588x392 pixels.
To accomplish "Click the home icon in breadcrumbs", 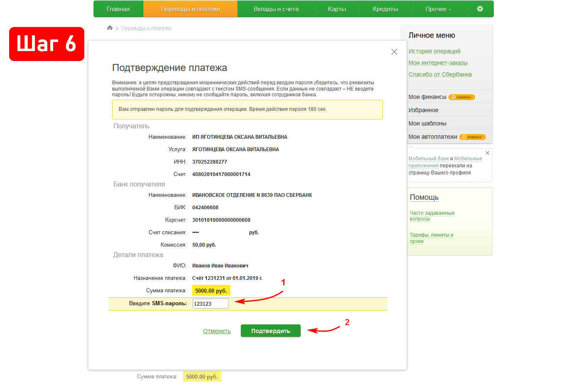I will point(110,28).
